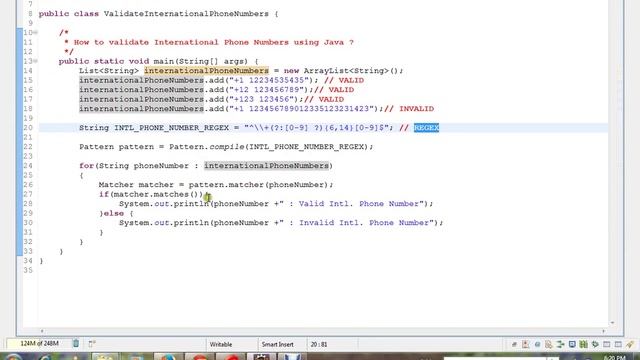Image resolution: width=640 pixels, height=360 pixels.
Task: Click the second gray window-shaped status icon
Action: coord(618,344)
